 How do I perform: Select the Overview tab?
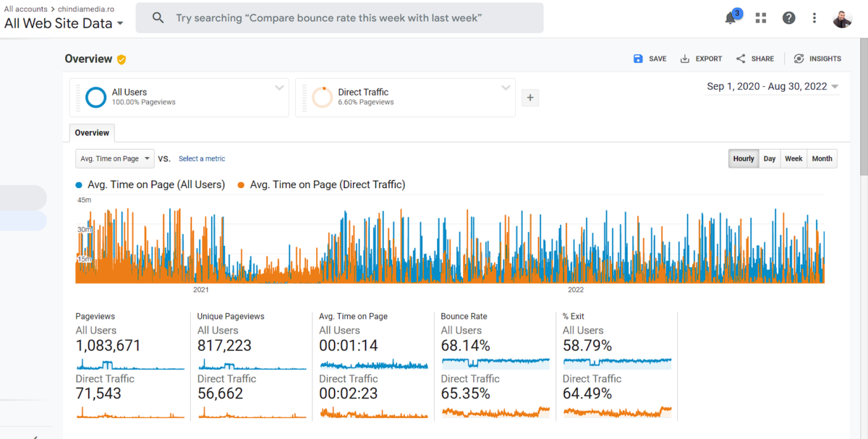click(92, 133)
